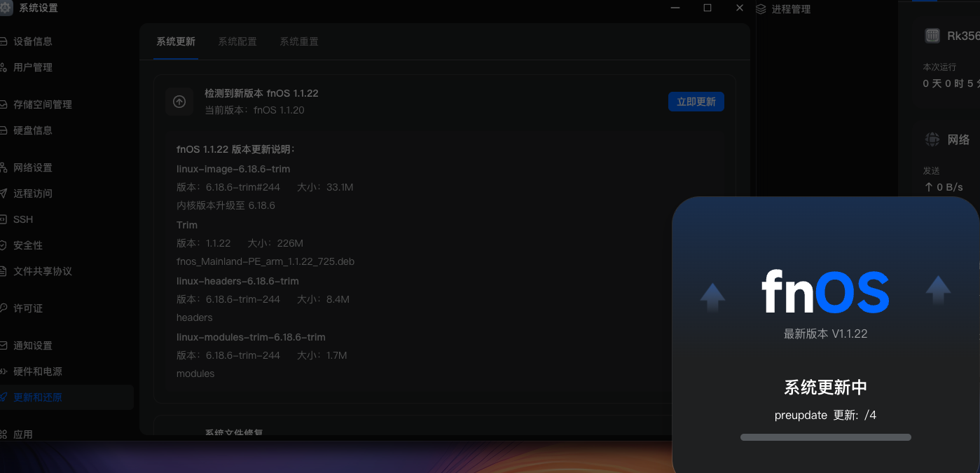
Task: Click 内核版本升级至 6.18.6 text
Action: [226, 205]
